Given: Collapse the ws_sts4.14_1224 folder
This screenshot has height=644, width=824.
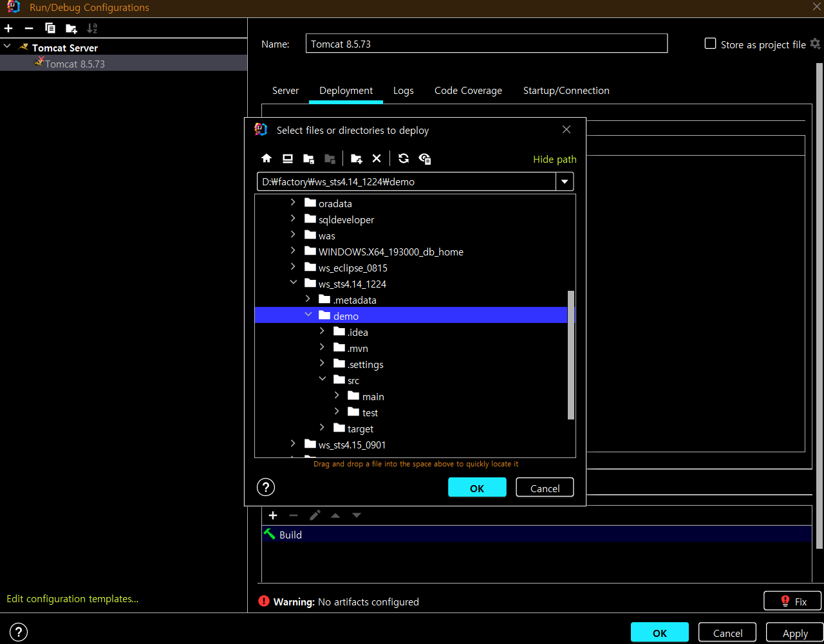Looking at the screenshot, I should coord(293,283).
